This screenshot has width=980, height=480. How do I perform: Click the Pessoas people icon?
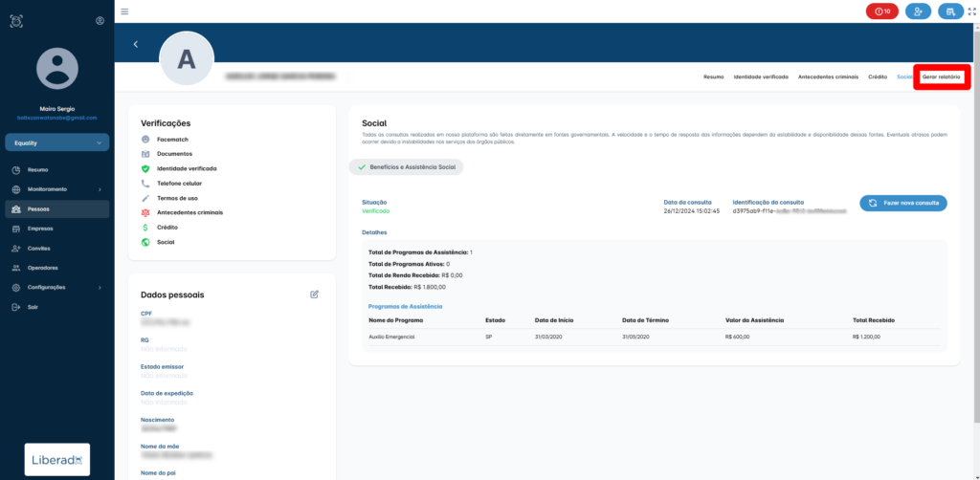click(x=16, y=209)
